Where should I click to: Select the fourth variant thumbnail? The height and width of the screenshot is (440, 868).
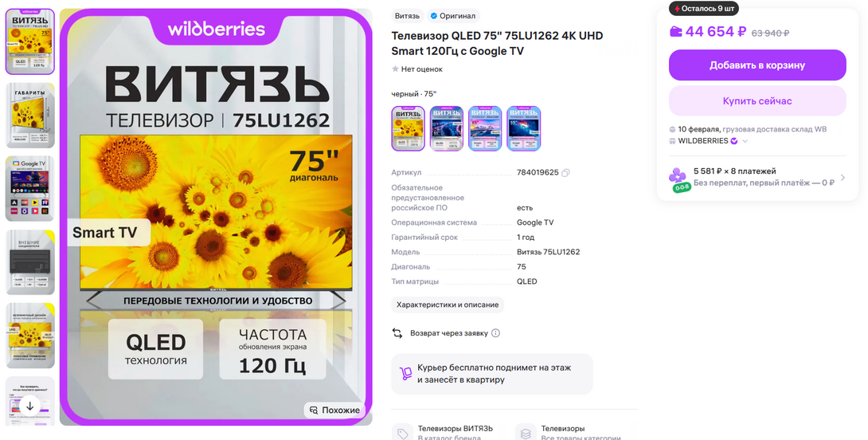point(524,128)
